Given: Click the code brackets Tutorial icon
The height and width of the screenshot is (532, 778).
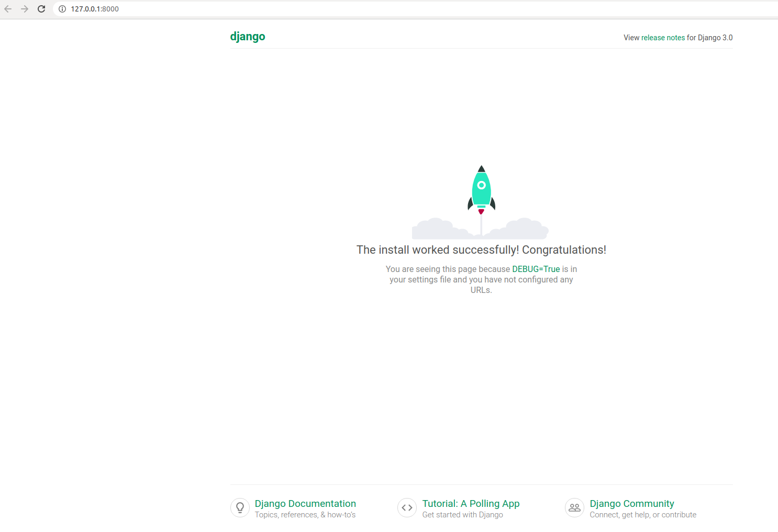Looking at the screenshot, I should click(407, 507).
